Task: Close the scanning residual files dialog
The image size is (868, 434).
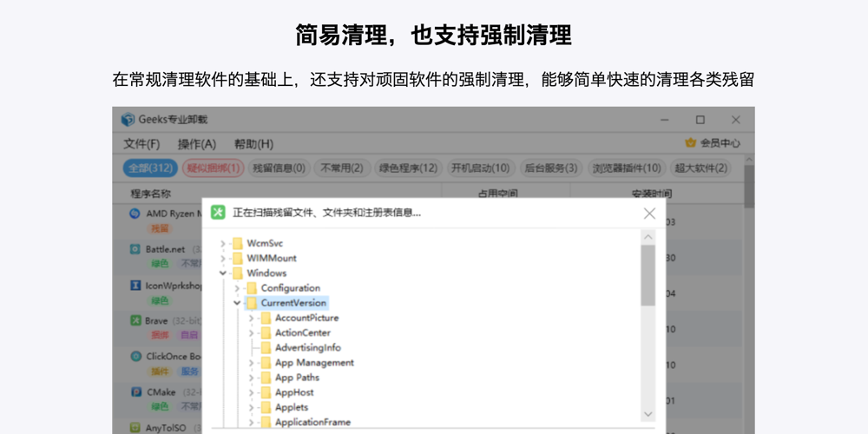Action: 649,213
